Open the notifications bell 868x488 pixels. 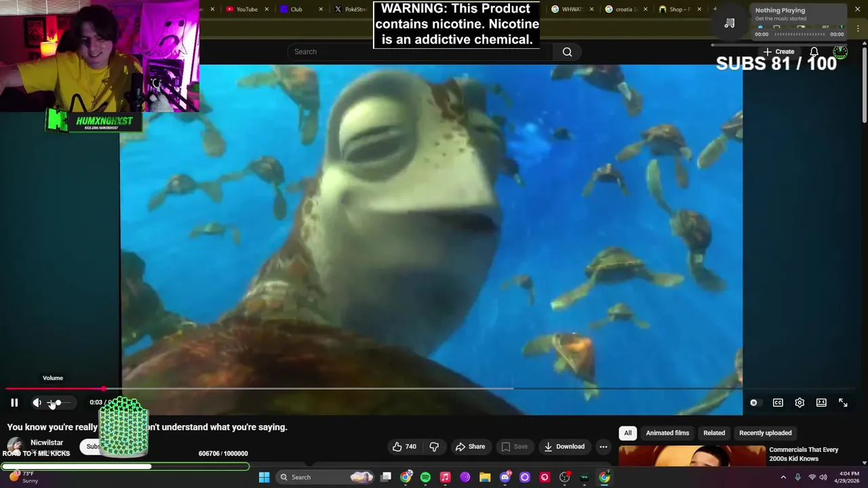[814, 52]
